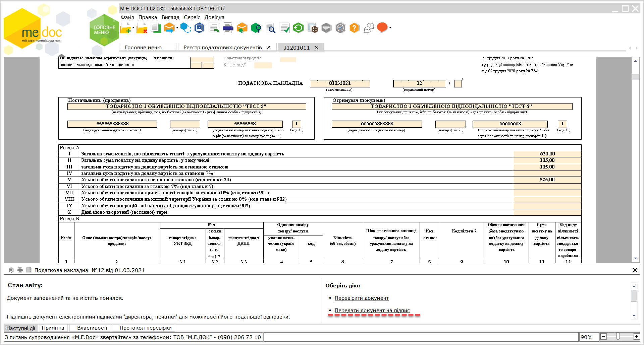Click Передати документ на підпис link
This screenshot has height=345, width=644.
click(372, 310)
